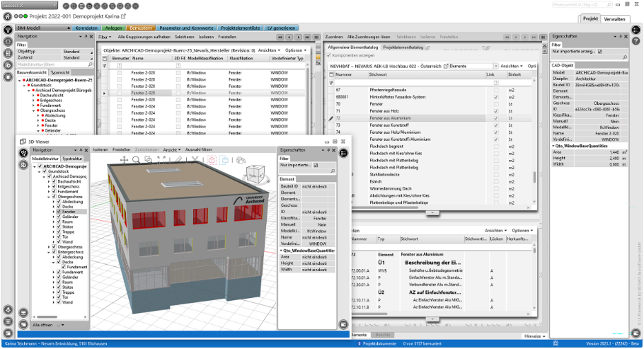Toggle Komponenten anzeigen checkbox
644x349 pixels.
click(x=328, y=55)
